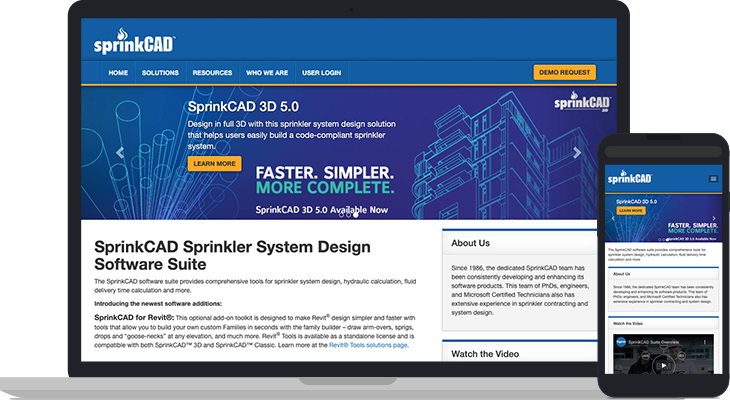Tap the video channel avatar on phone
This screenshot has width=730, height=400.
(621, 342)
